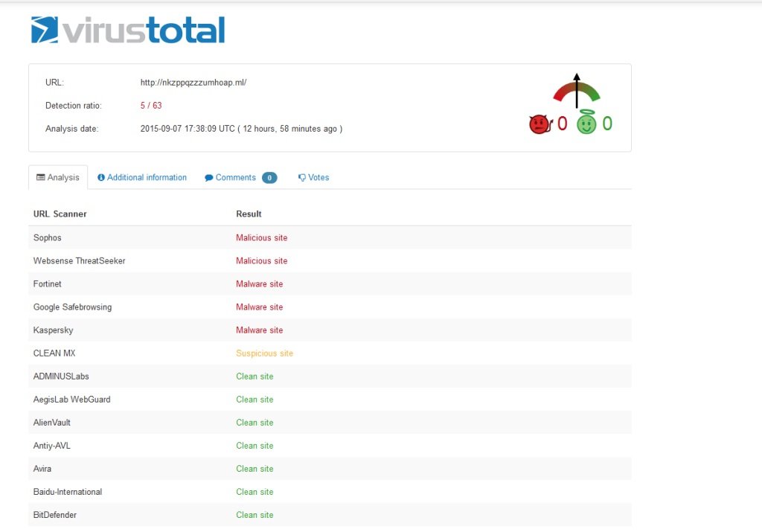762x532 pixels.
Task: Click Clean site result for Avira
Action: (x=254, y=469)
